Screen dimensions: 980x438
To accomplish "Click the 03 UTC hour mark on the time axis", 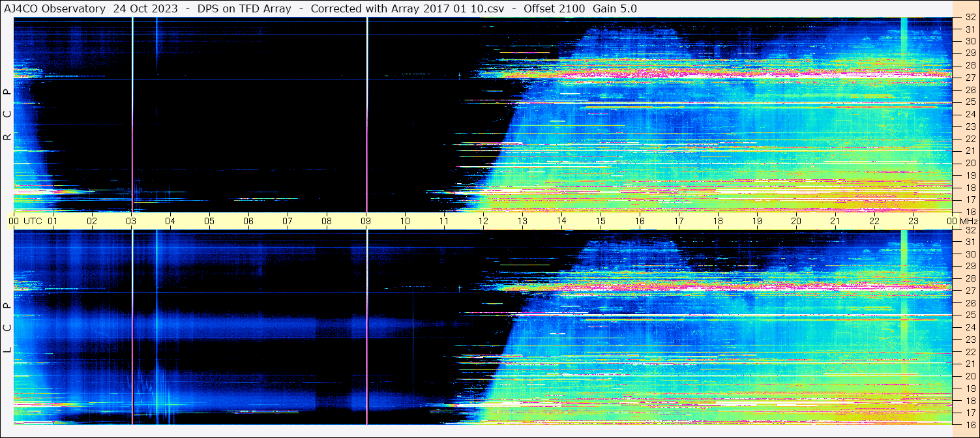I will [x=131, y=221].
